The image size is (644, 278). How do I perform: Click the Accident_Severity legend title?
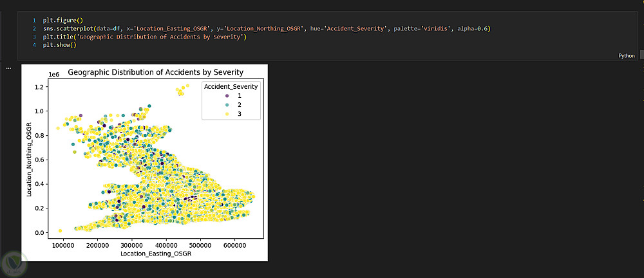[231, 86]
